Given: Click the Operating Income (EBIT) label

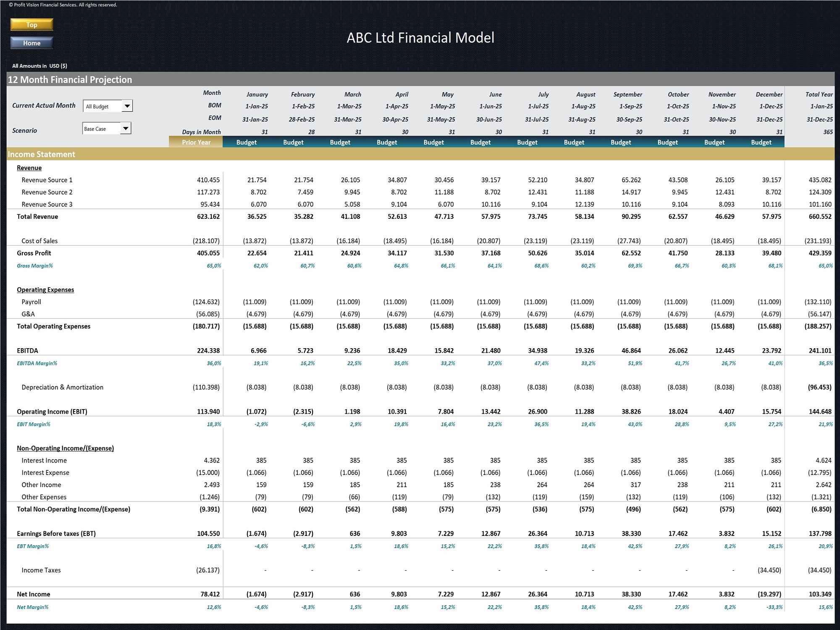Looking at the screenshot, I should (52, 412).
